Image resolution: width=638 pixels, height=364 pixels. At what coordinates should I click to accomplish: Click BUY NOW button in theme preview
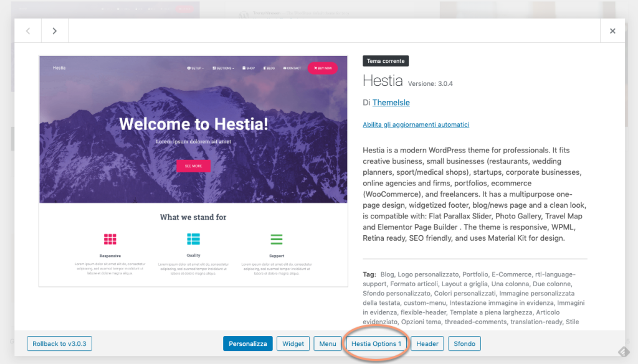(323, 68)
